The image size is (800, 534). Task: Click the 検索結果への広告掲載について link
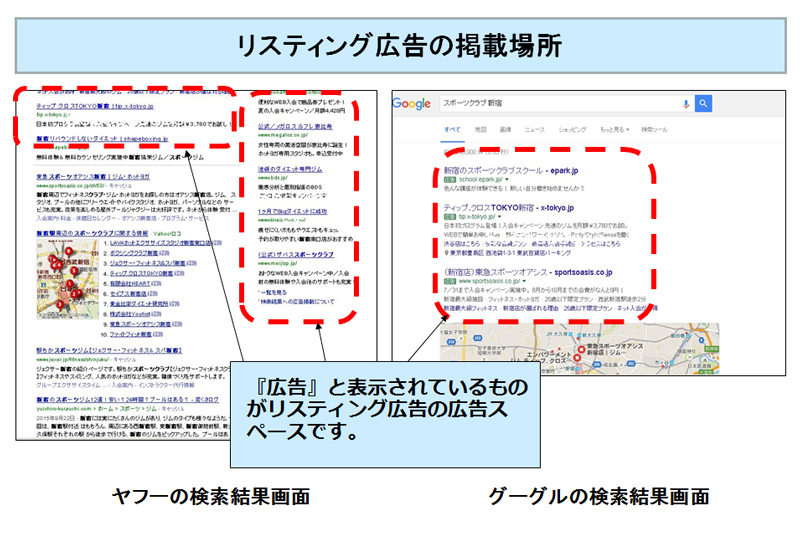(x=297, y=302)
